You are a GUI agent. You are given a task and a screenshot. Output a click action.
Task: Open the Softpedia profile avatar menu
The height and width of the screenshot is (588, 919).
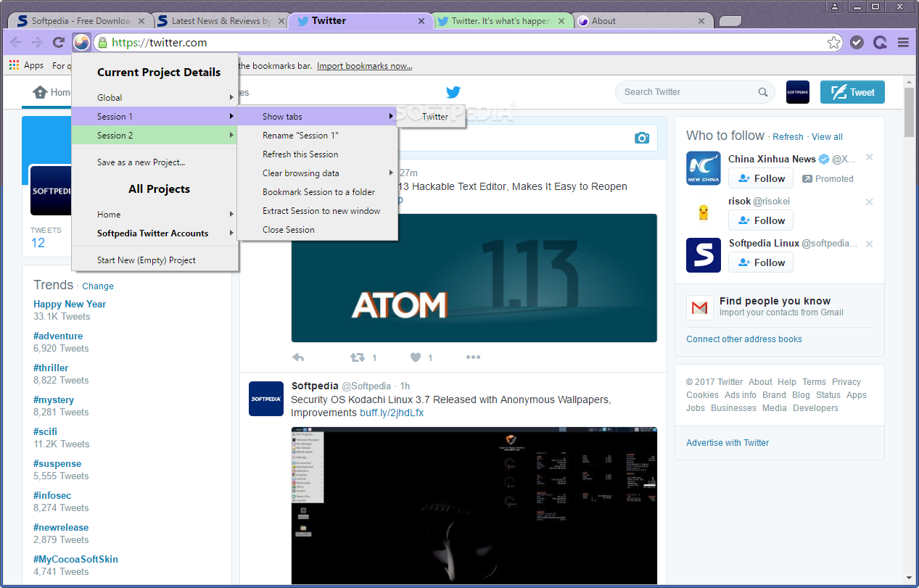[798, 92]
